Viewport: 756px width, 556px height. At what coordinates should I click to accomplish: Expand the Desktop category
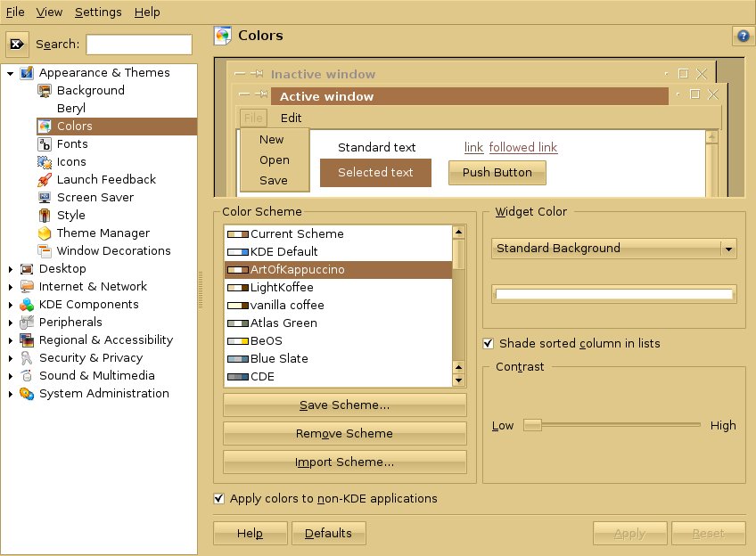tap(10, 269)
